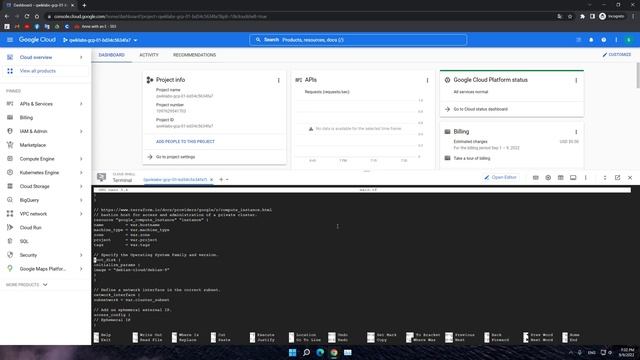Activate Cloud Shell icon in top bar

coord(578,40)
